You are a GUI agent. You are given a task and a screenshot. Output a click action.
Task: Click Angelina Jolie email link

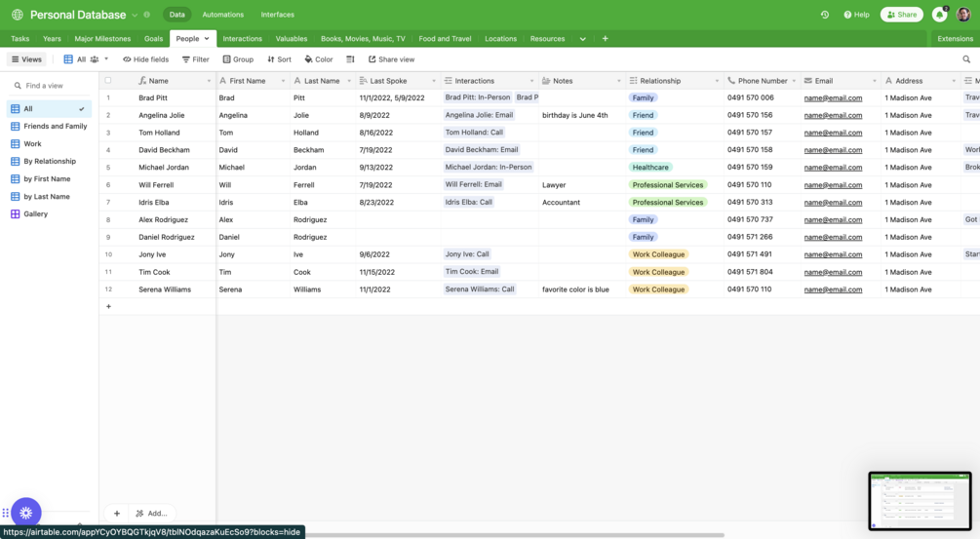click(x=833, y=116)
